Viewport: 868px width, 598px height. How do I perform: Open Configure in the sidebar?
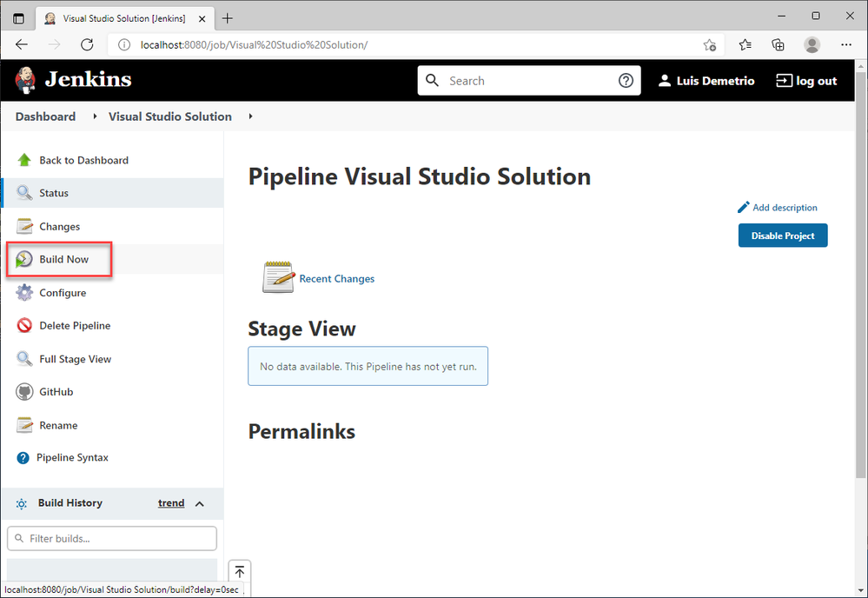pos(112,292)
